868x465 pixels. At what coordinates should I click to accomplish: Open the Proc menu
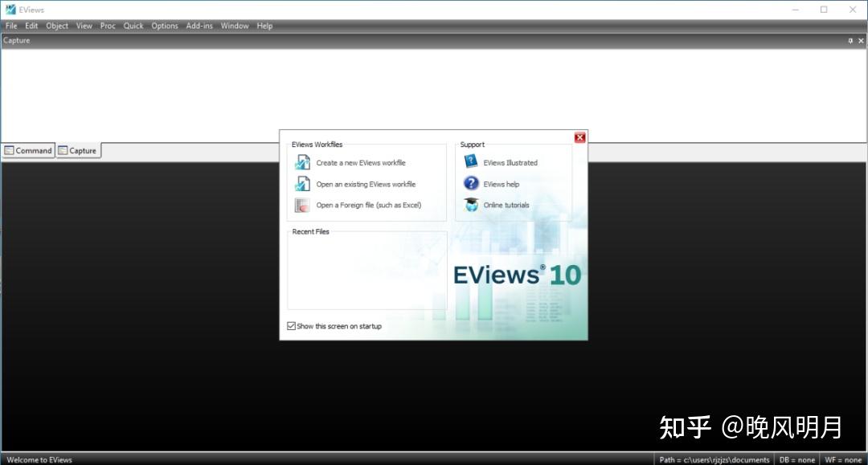click(x=108, y=25)
